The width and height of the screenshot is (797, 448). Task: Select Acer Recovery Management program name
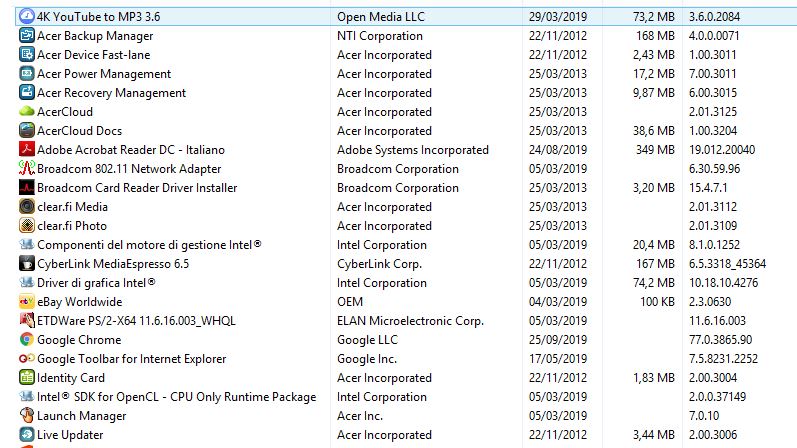(x=111, y=93)
